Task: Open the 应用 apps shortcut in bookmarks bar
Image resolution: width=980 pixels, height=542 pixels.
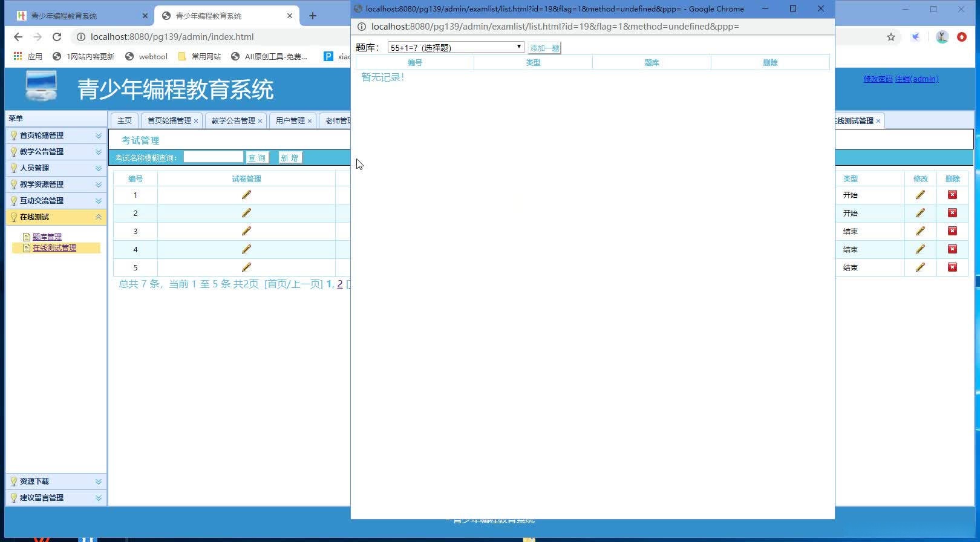Action: (28, 56)
